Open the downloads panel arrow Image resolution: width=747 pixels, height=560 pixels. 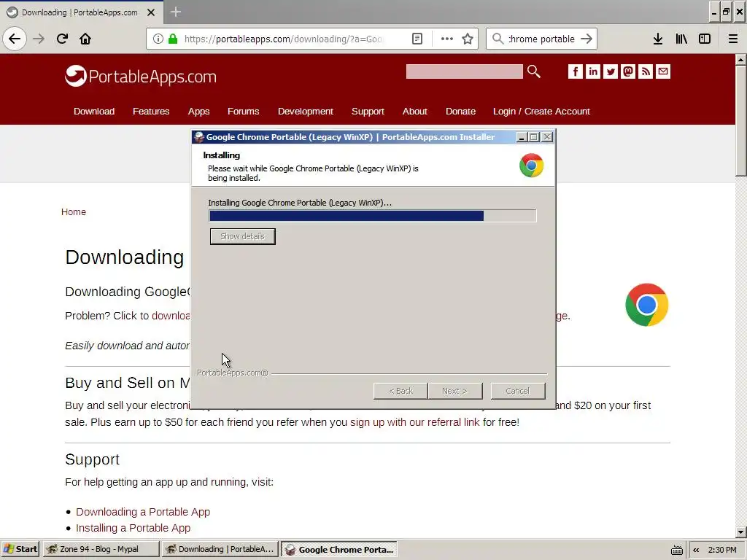click(657, 39)
